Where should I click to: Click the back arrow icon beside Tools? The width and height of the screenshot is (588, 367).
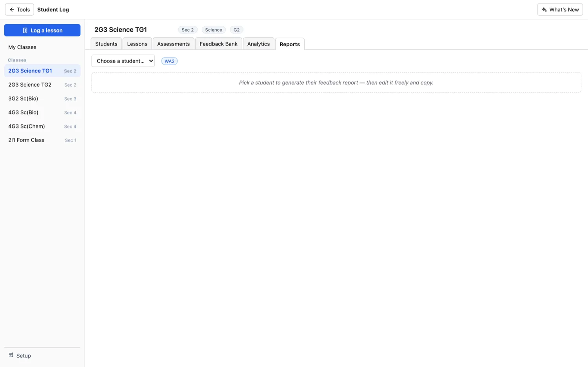click(12, 10)
